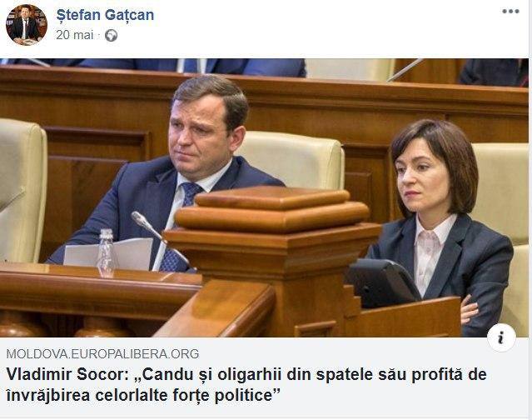This screenshot has width=532, height=420.
Task: View who can see this post via globe
Action: 111,35
